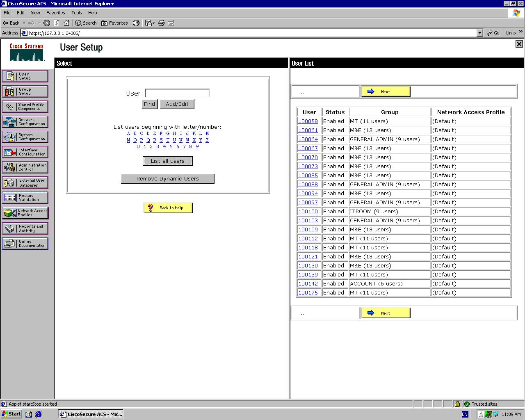Click the browser Home toolbar icon
Image resolution: width=525 pixels, height=420 pixels.
pos(66,23)
